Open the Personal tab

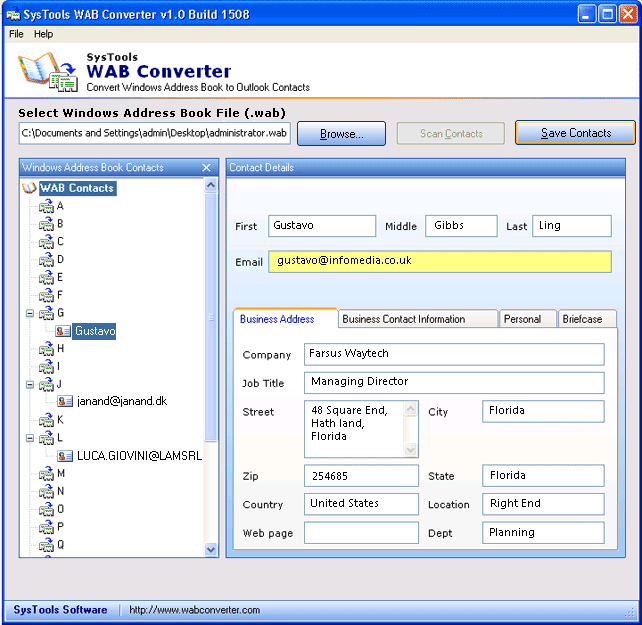coord(528,319)
